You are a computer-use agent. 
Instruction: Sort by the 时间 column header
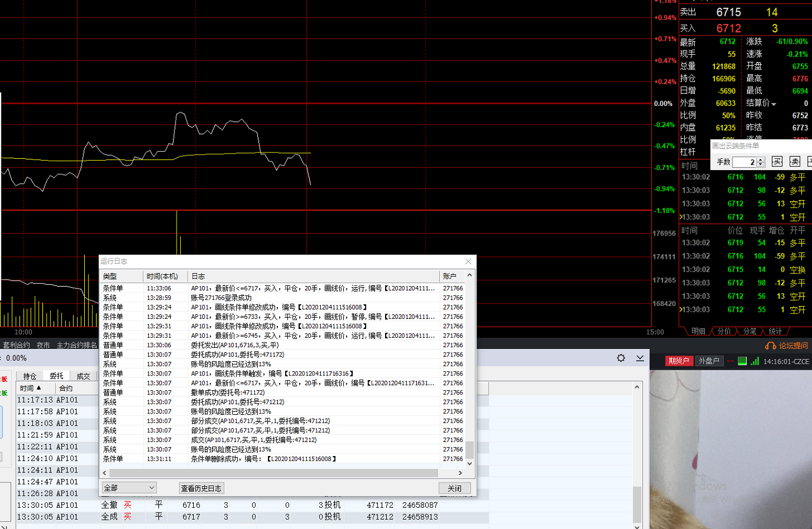(x=31, y=388)
